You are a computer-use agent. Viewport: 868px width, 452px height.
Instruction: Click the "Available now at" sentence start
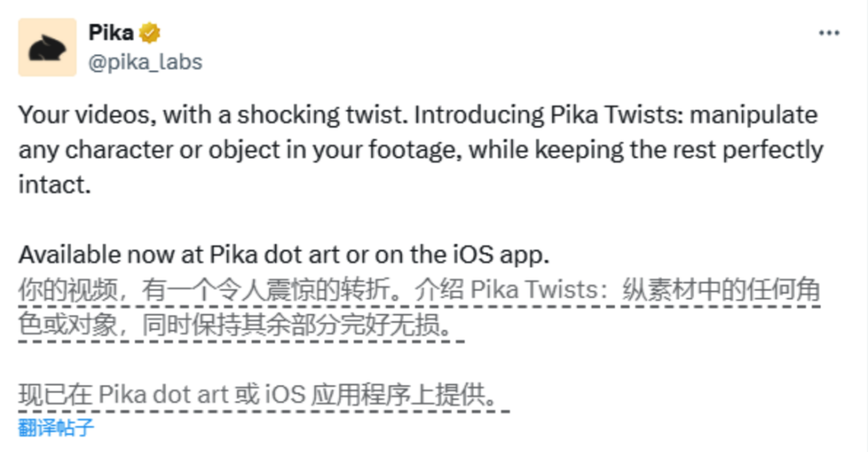click(111, 255)
